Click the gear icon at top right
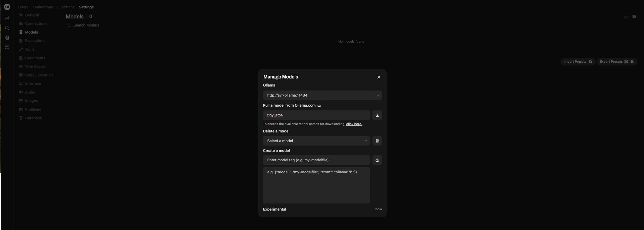The height and width of the screenshot is (230, 644). [634, 17]
